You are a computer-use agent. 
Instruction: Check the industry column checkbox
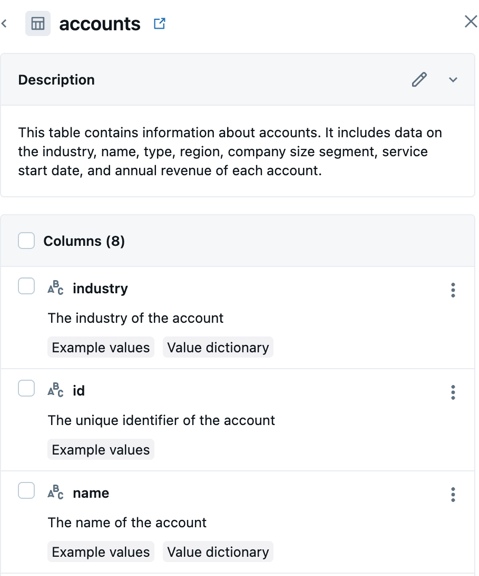[26, 286]
